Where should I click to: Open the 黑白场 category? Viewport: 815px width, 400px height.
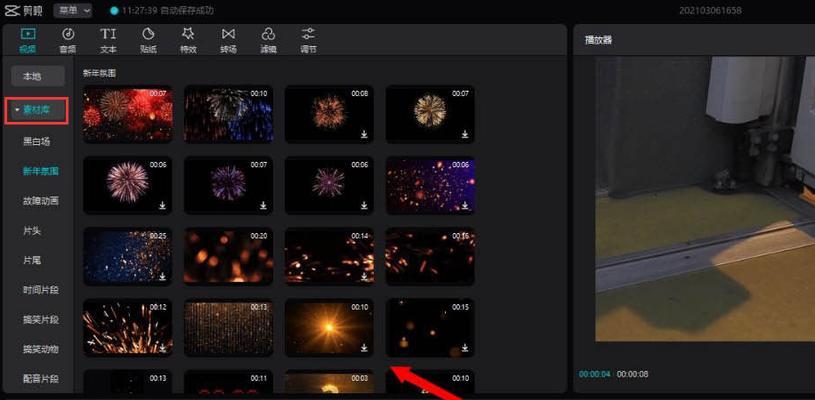pos(37,141)
